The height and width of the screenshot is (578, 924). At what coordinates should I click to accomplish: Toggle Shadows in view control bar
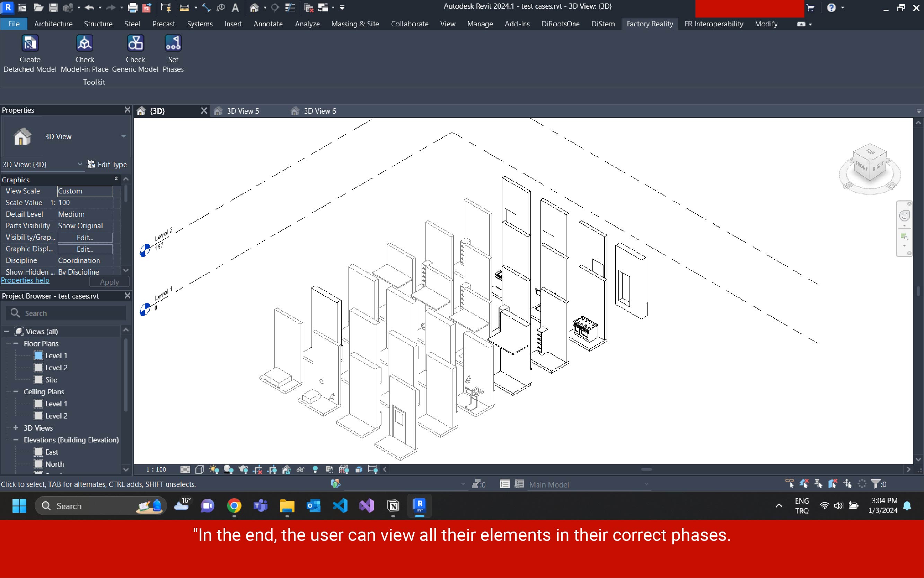[228, 469]
